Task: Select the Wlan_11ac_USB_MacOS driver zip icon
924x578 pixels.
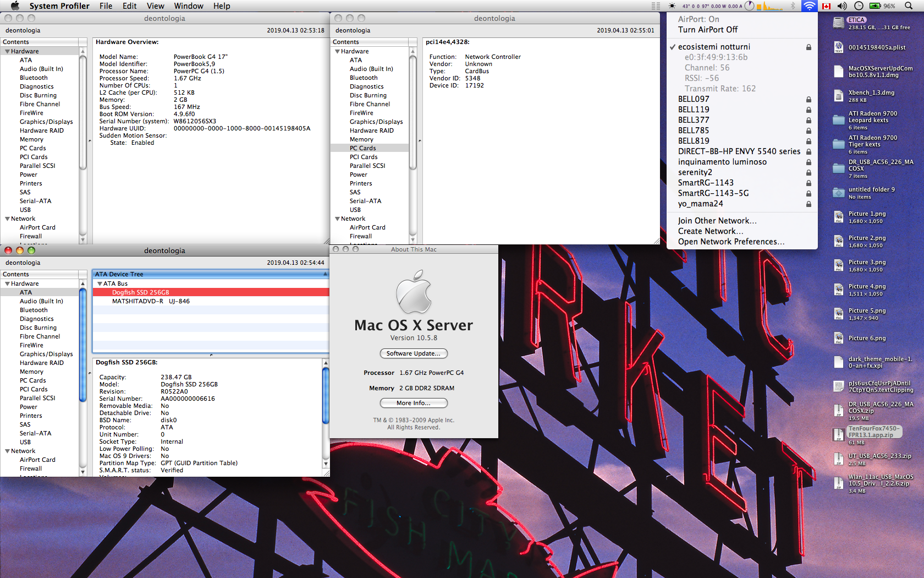Action: [x=838, y=483]
